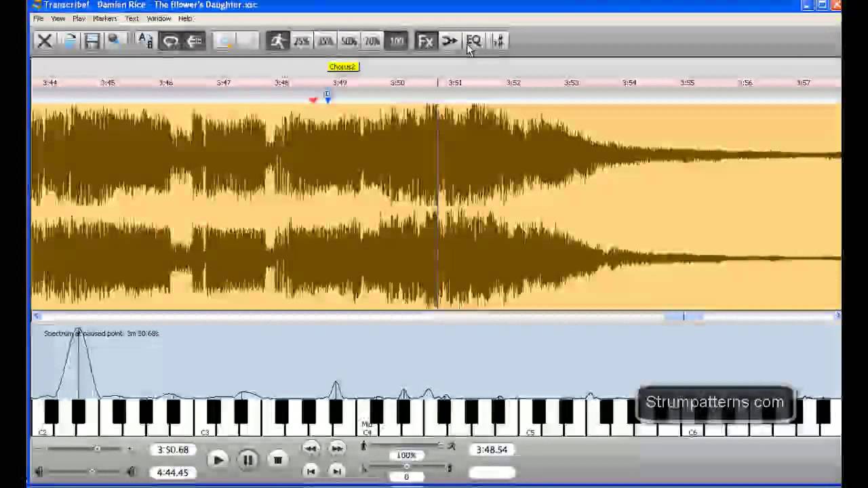Set playback speed to 50%
The height and width of the screenshot is (488, 868).
(349, 41)
